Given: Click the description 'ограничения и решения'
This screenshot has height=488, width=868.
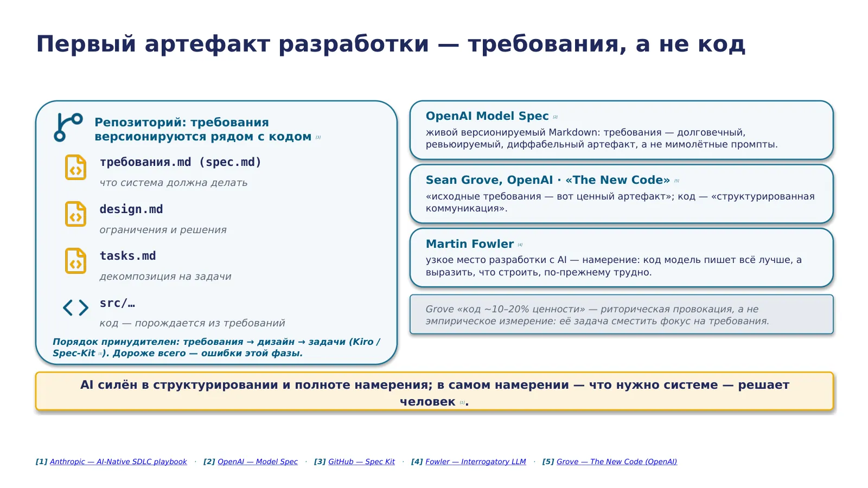Looking at the screenshot, I should (x=163, y=230).
